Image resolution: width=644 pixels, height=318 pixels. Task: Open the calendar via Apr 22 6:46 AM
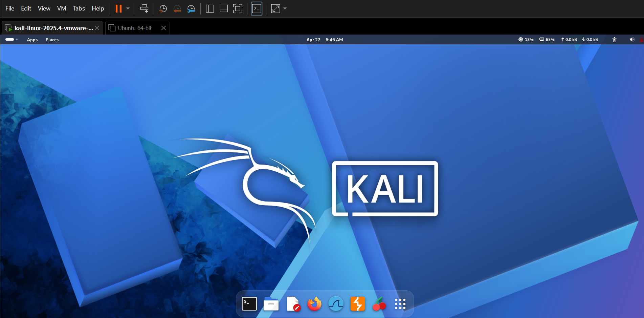tap(325, 40)
